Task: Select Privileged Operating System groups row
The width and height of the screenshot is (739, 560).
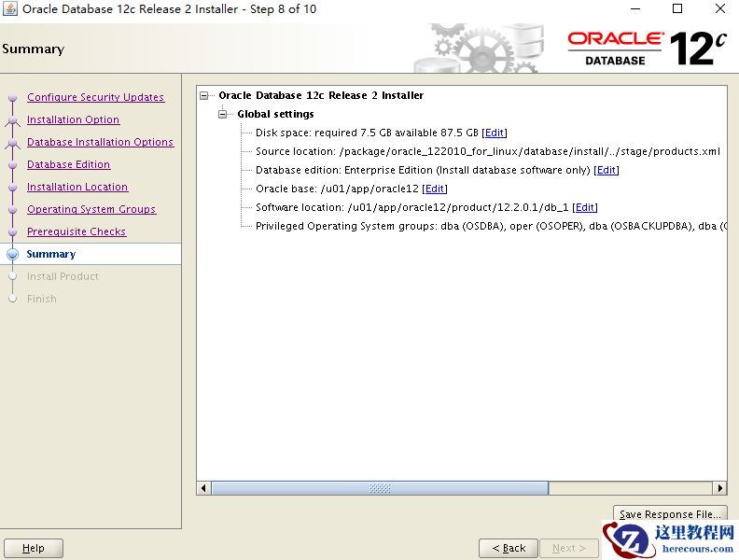Action: coord(491,226)
